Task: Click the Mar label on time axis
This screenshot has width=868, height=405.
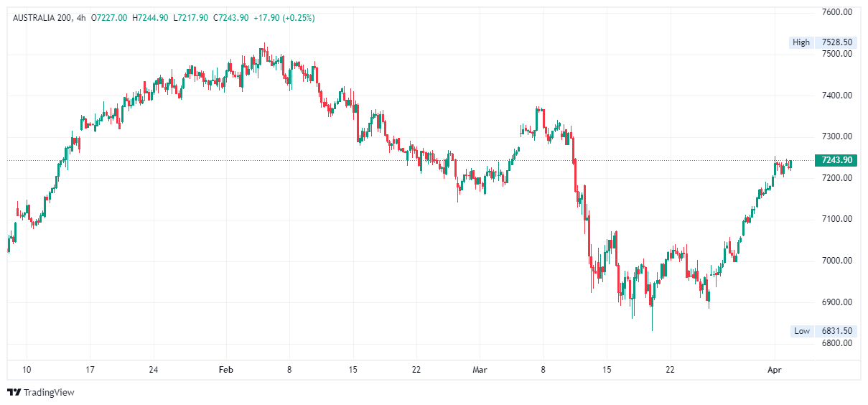Action: (480, 370)
